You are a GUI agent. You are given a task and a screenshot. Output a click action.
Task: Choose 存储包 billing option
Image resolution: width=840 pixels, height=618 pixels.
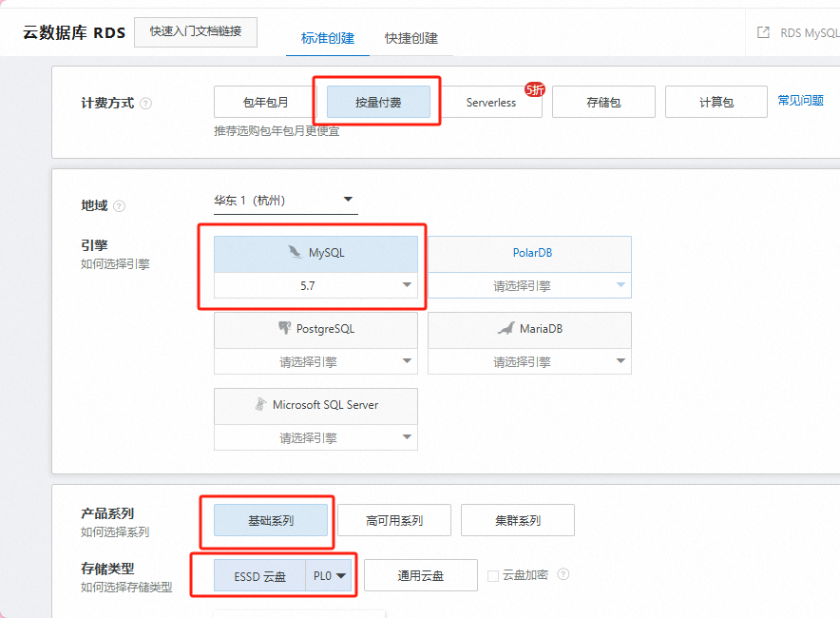click(603, 102)
